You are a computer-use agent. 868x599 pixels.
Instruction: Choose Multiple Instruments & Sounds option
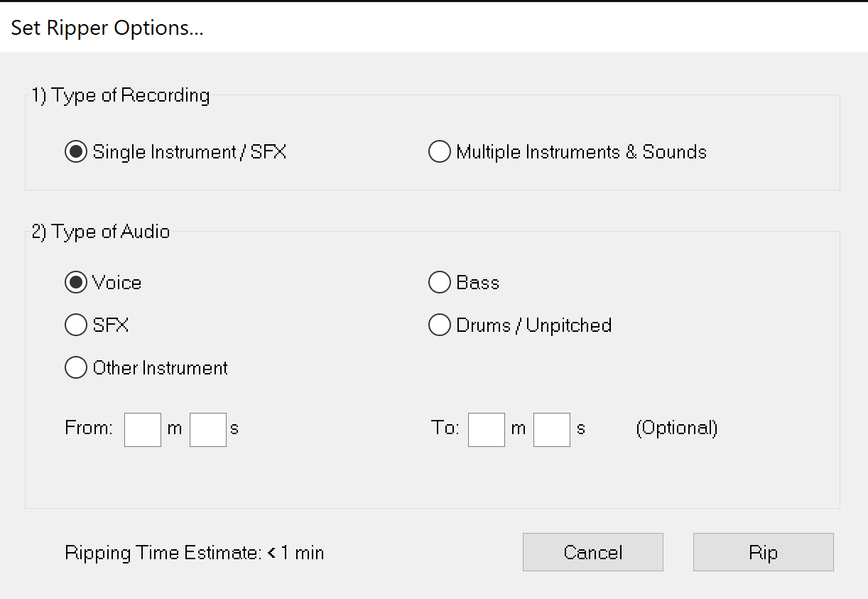440,152
